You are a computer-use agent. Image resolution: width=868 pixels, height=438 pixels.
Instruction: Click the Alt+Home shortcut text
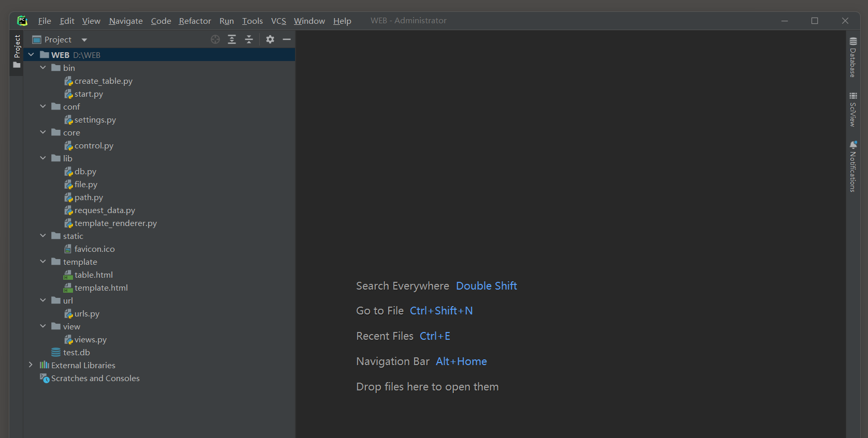point(461,361)
